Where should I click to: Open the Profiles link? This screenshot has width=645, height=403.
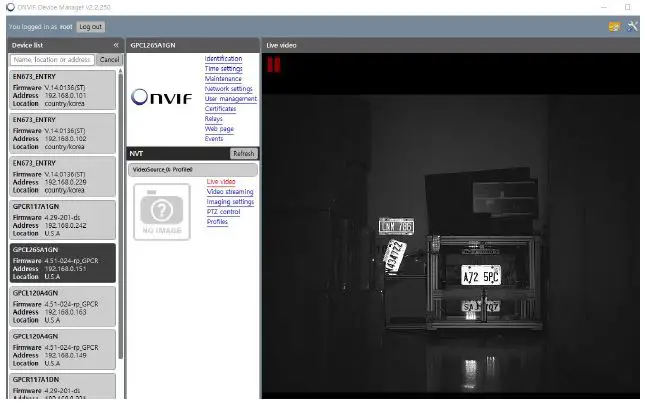pyautogui.click(x=217, y=222)
